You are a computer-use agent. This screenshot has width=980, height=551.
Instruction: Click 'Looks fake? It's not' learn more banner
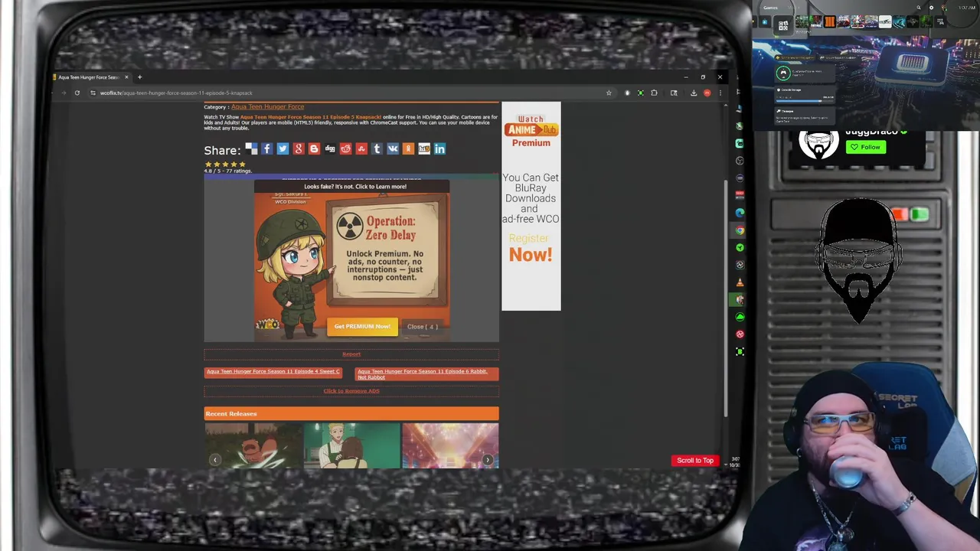[355, 186]
